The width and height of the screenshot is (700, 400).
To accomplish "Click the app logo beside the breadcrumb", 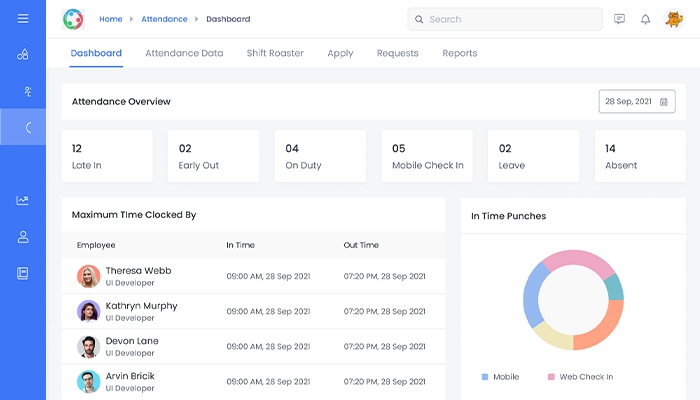I will click(x=73, y=19).
